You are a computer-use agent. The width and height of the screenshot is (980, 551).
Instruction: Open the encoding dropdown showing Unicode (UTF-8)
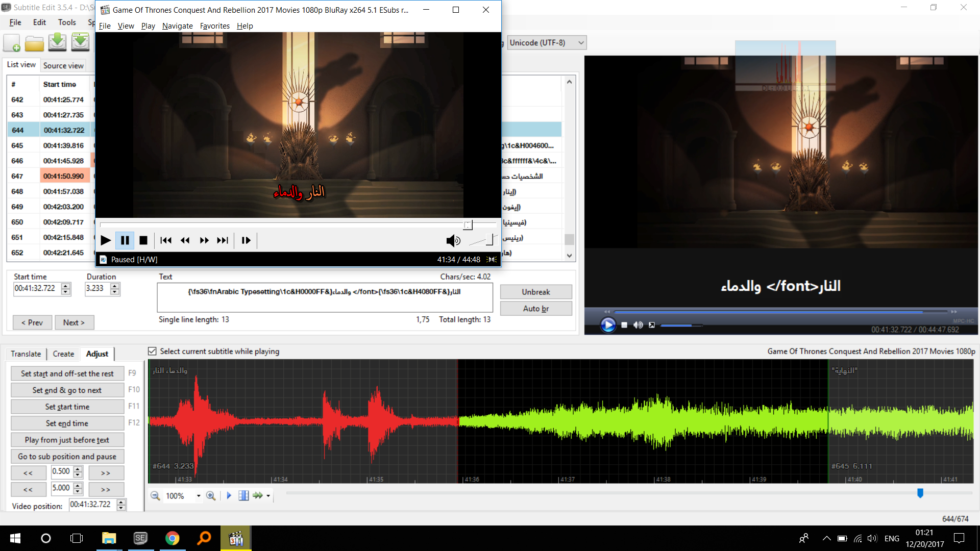coord(579,42)
